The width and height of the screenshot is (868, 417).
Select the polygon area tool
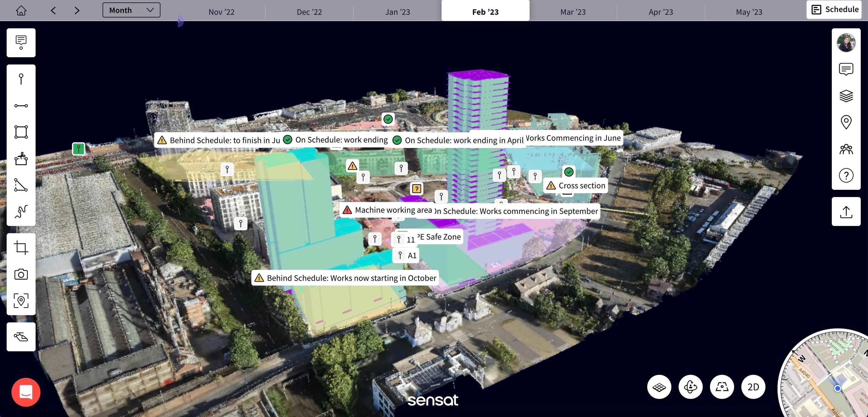coord(21,132)
